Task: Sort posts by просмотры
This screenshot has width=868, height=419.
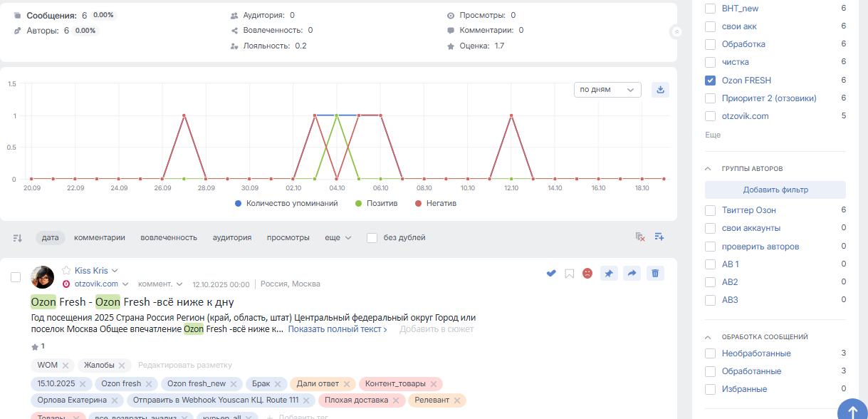Action: coord(288,237)
